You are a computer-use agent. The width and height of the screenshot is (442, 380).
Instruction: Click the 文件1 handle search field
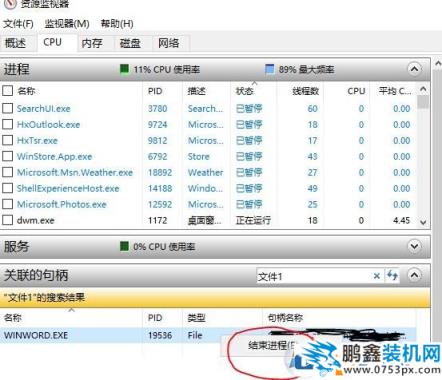313,276
